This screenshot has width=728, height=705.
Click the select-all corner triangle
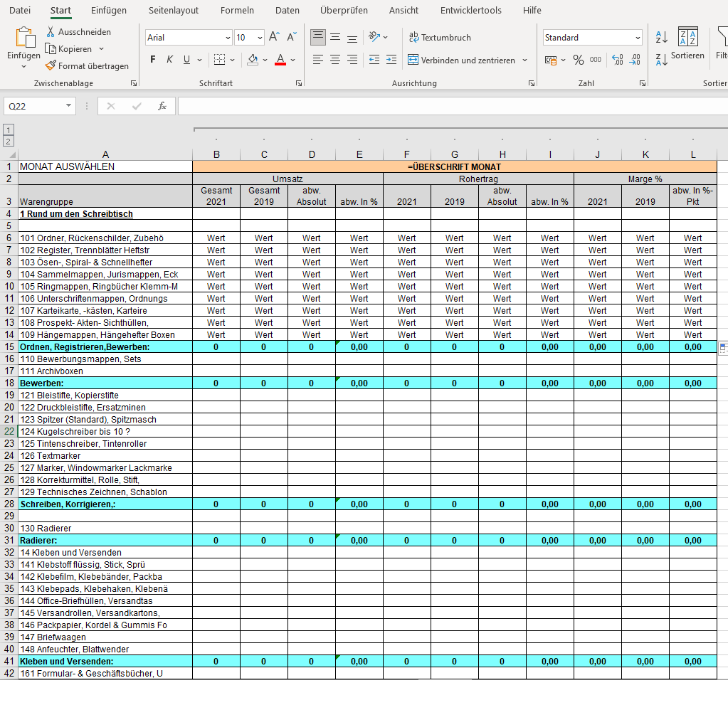pyautogui.click(x=12, y=154)
